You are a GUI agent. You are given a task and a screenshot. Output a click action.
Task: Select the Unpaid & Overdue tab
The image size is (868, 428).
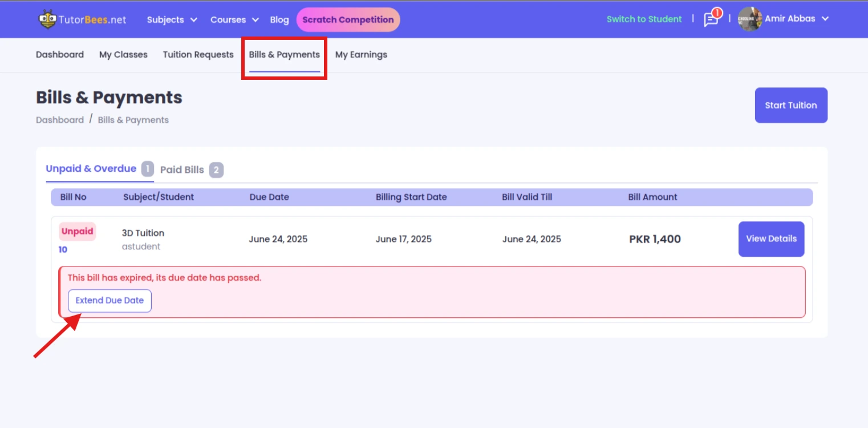(91, 168)
